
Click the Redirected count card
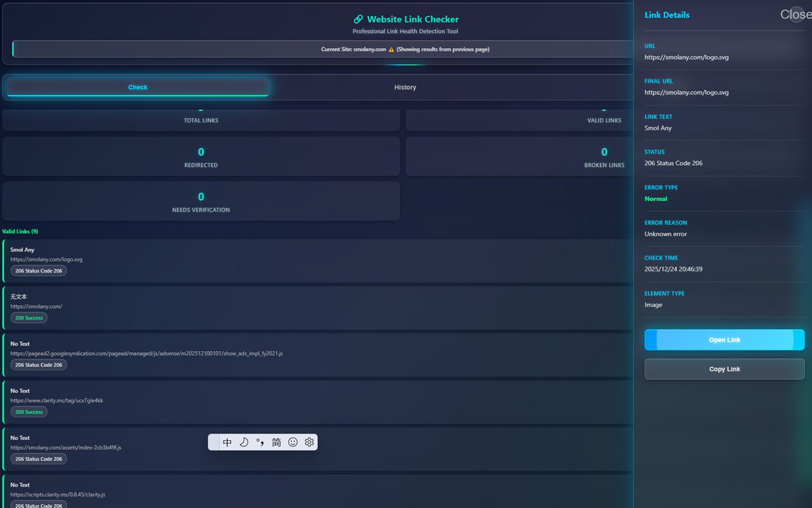(201, 156)
